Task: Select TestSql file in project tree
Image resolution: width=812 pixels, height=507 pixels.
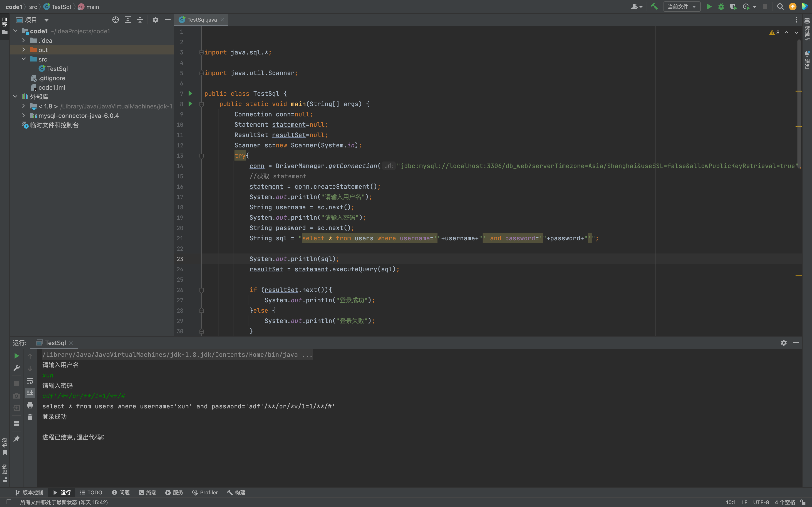Action: 57,69
